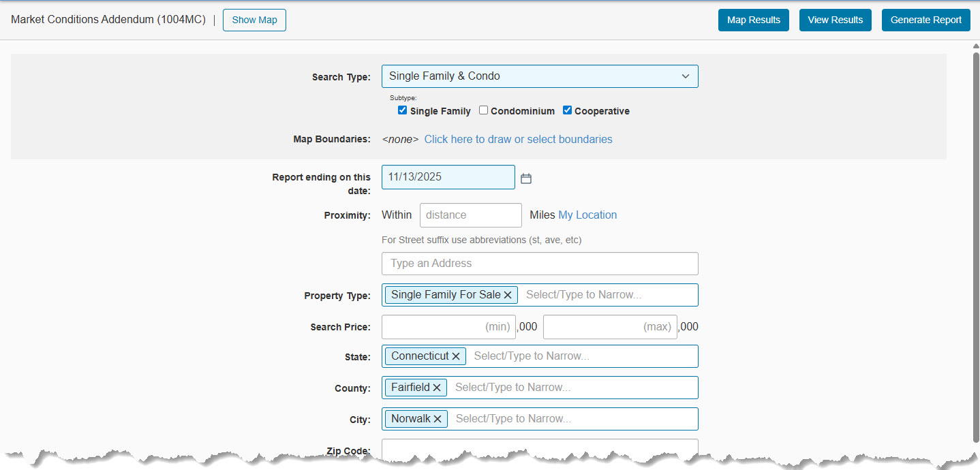Click the Search Type label

341,77
